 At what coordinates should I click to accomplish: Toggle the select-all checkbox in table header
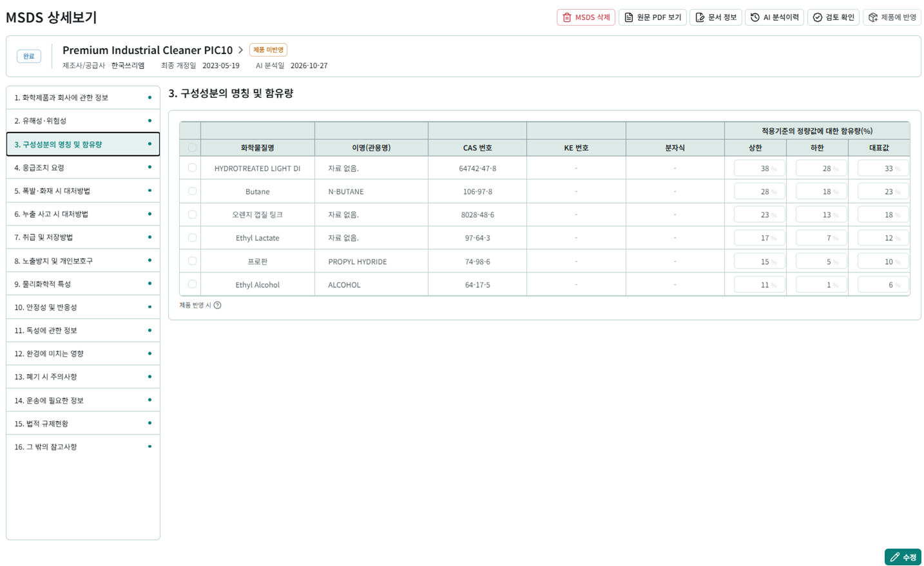pyautogui.click(x=192, y=147)
